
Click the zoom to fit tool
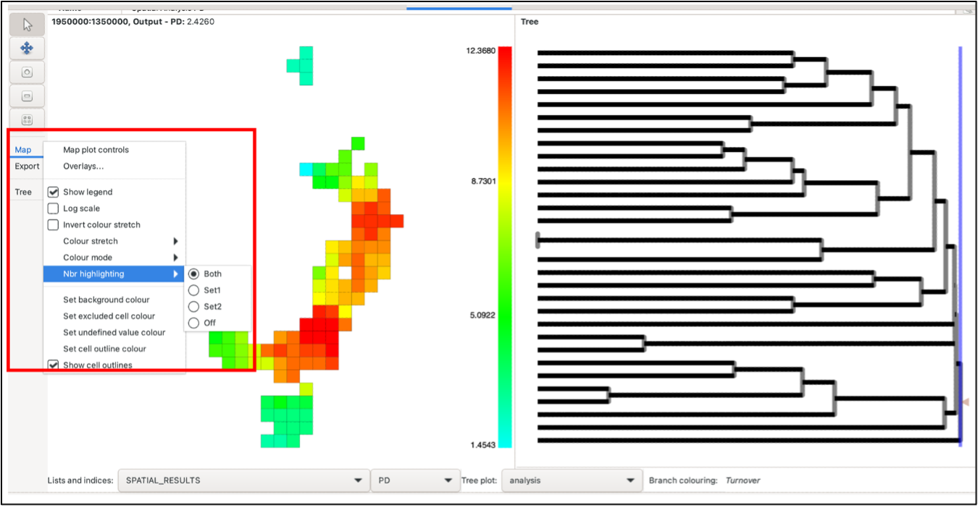[27, 119]
